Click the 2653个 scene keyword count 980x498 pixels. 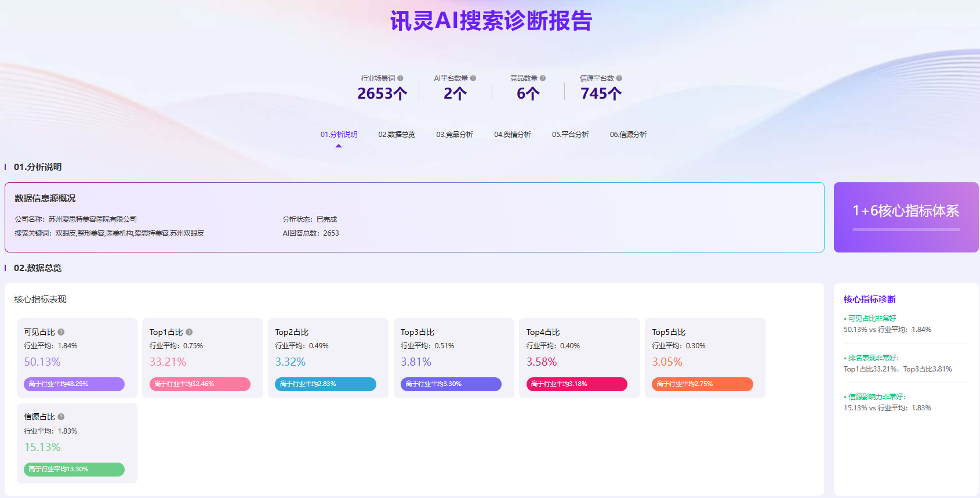click(382, 93)
